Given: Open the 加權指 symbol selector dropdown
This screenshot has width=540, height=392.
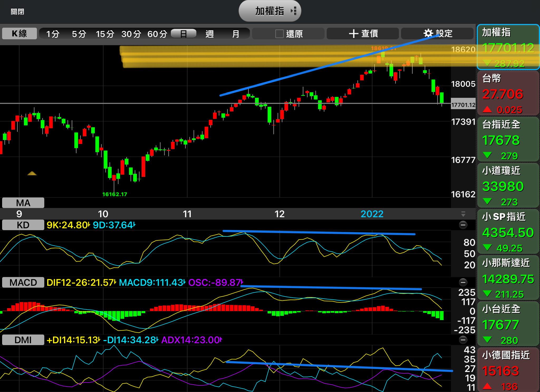Looking at the screenshot, I should point(269,11).
